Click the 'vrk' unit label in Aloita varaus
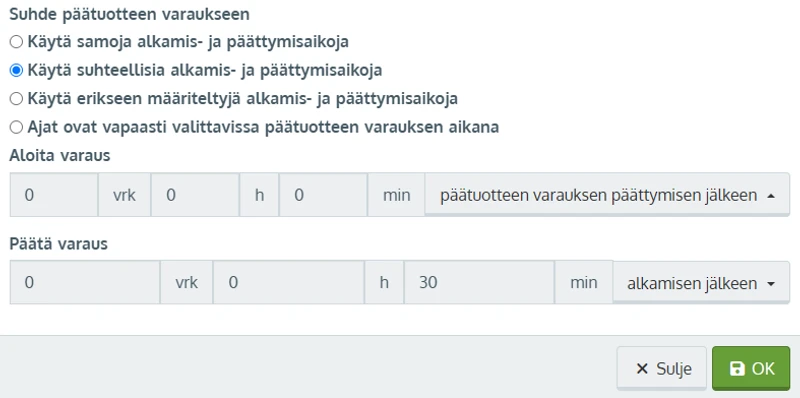The width and height of the screenshot is (800, 398). point(124,195)
